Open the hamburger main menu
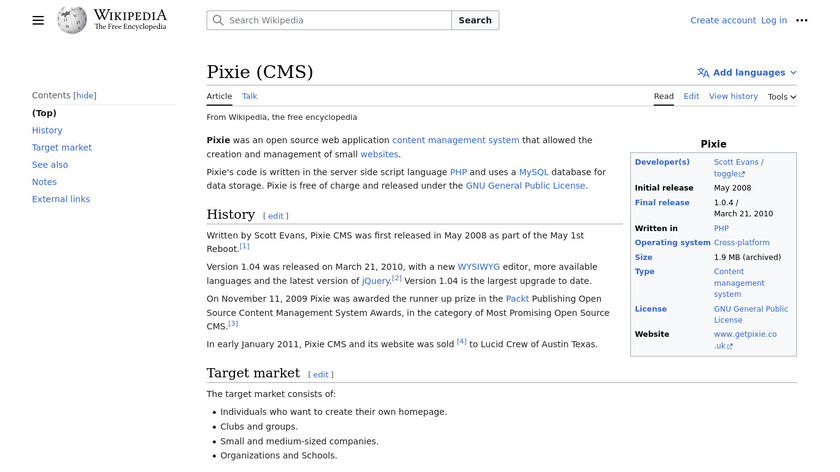840x472 pixels. point(38,20)
